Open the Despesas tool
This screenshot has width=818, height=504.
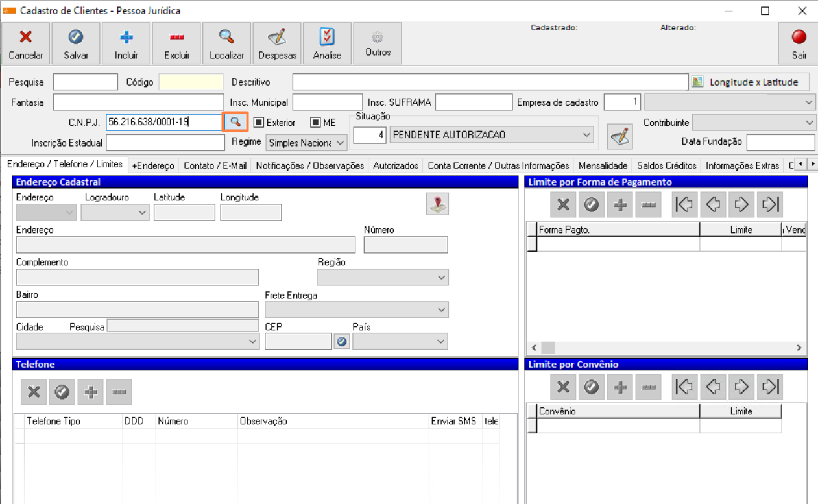[277, 43]
